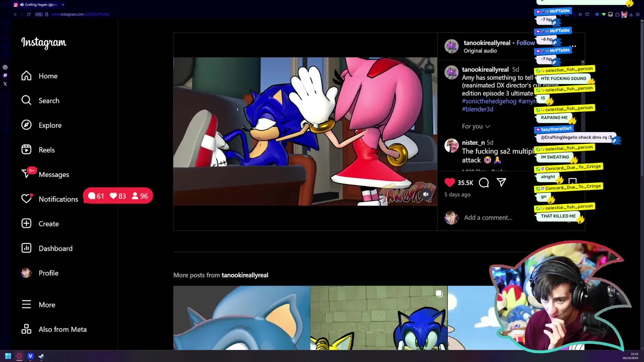The image size is (644, 362).
Task: Open the browser easy setup menu icon
Action: (638, 15)
